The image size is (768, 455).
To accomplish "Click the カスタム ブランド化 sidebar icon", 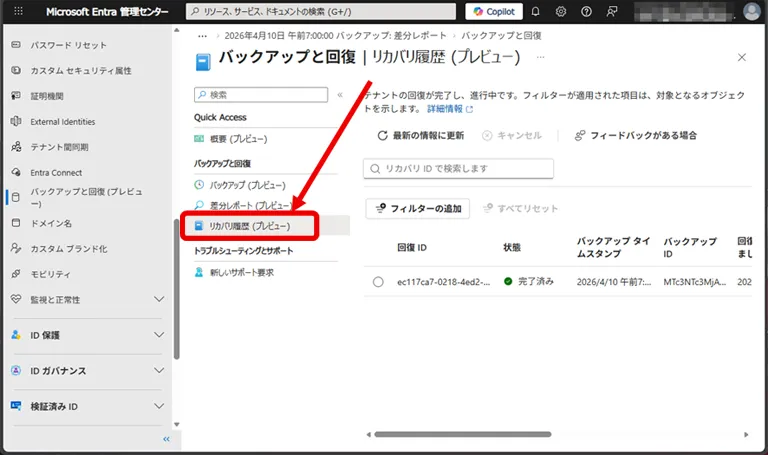I will tap(16, 248).
